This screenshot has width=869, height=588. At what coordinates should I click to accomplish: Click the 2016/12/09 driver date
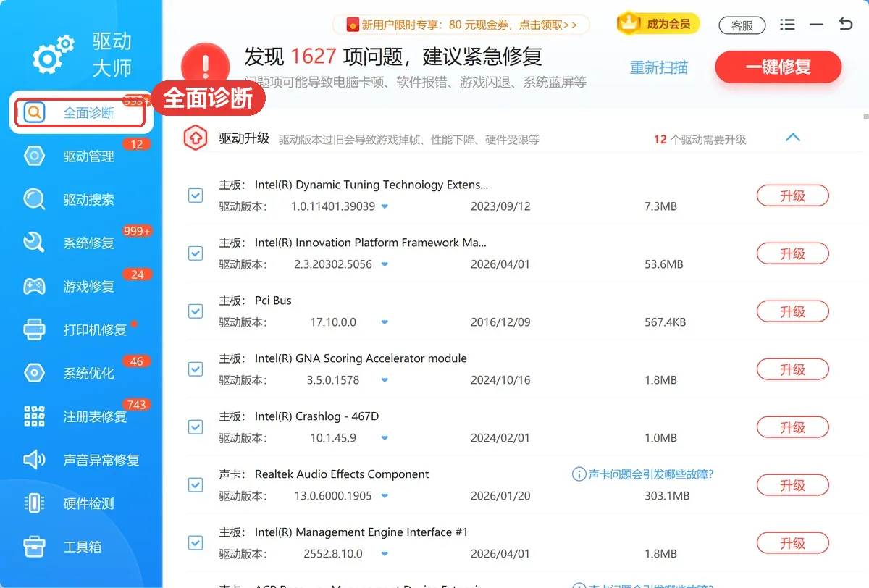click(x=500, y=322)
